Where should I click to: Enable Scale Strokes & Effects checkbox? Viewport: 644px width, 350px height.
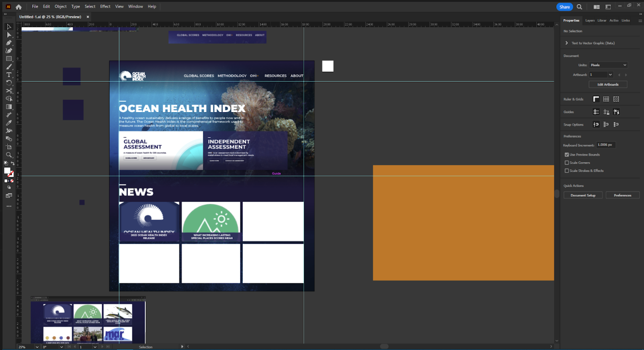click(x=567, y=171)
